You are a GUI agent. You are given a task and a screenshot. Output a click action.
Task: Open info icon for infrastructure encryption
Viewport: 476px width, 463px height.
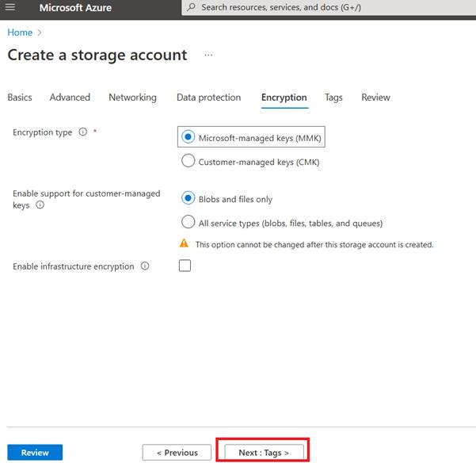pos(145,266)
